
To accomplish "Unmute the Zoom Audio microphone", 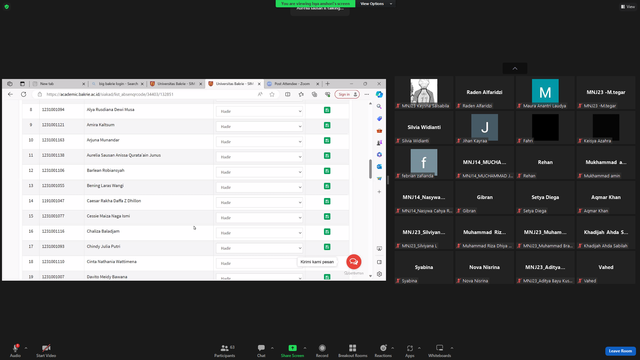I will tap(15, 350).
